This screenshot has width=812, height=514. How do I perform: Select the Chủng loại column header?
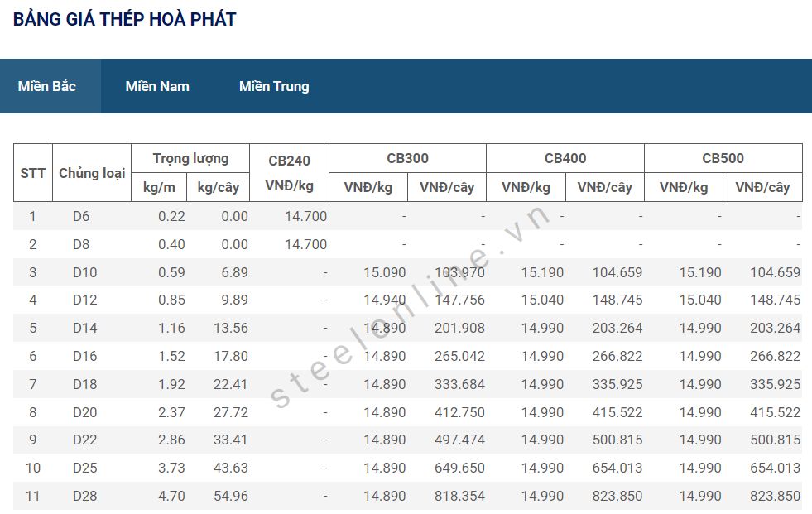pos(92,173)
